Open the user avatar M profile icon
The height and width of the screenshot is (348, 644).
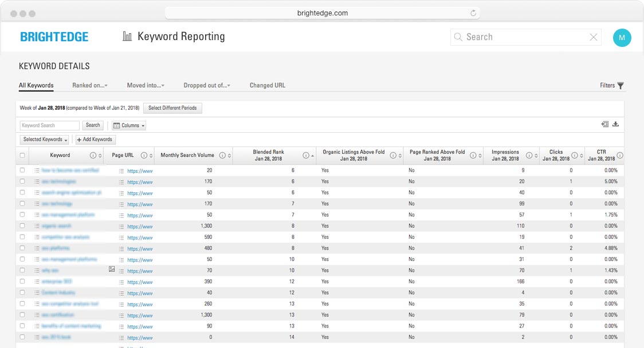pyautogui.click(x=622, y=38)
